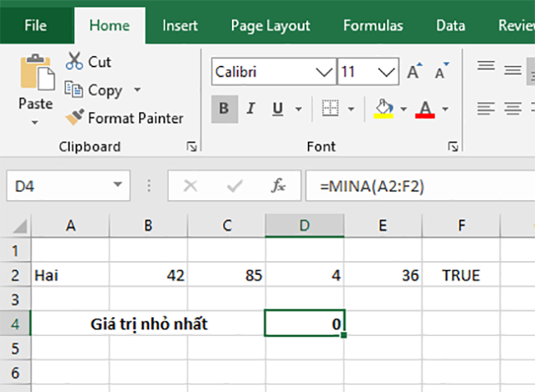Click the Copy icon
Image resolution: width=535 pixels, height=392 pixels.
click(x=75, y=90)
